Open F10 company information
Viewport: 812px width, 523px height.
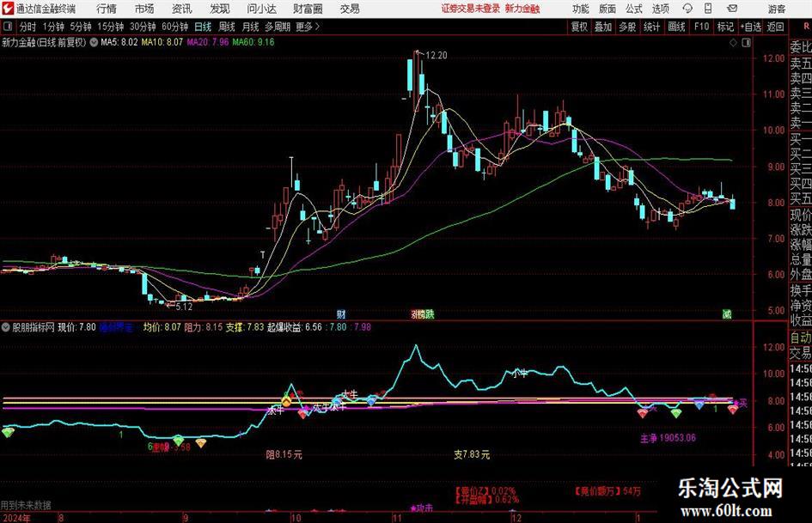click(701, 27)
